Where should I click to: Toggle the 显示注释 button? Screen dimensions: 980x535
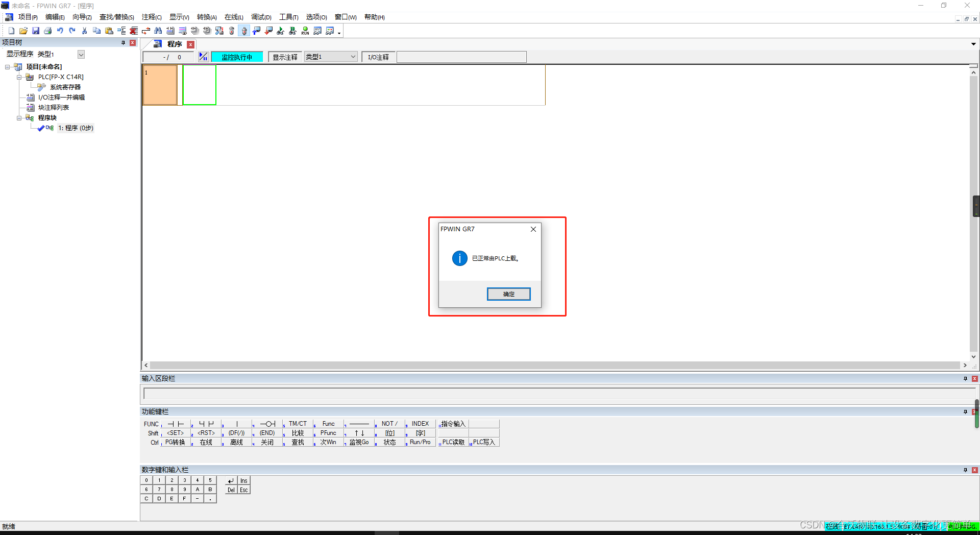coord(285,57)
